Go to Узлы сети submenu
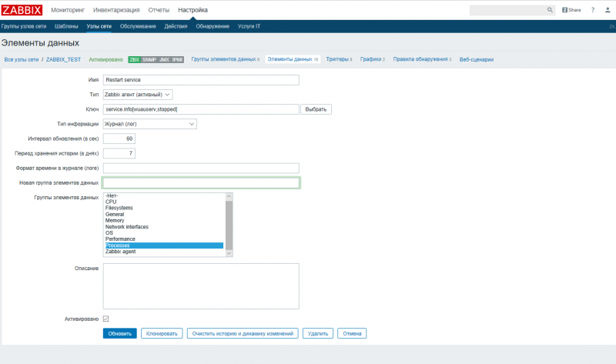The width and height of the screenshot is (616, 364). [x=99, y=26]
